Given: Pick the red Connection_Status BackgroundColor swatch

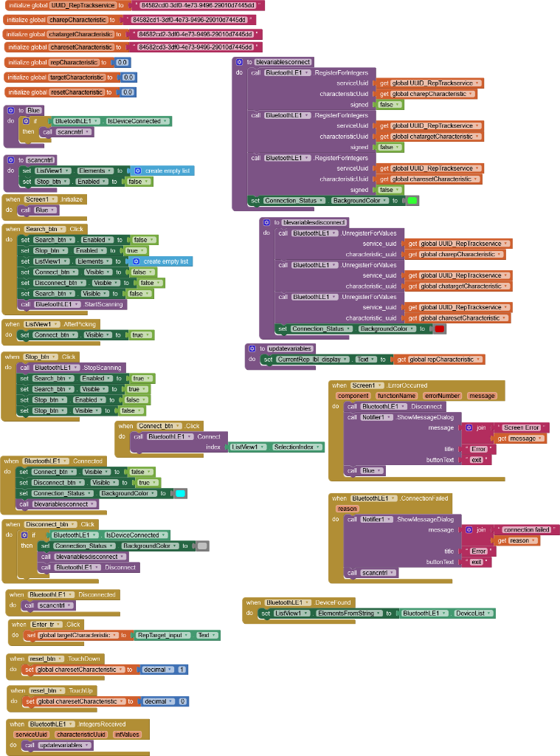Looking at the screenshot, I should (440, 329).
